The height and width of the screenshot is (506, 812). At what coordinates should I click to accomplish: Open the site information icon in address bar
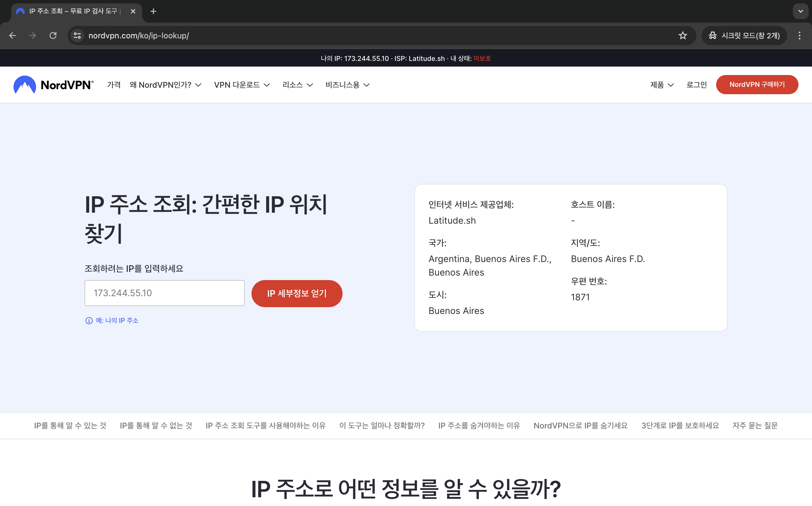77,36
